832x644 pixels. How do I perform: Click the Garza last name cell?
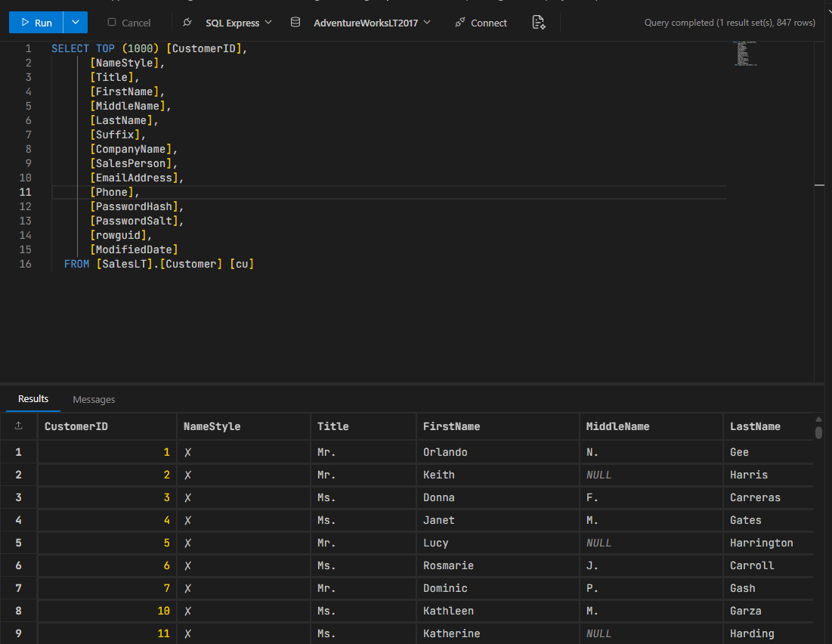coord(769,611)
